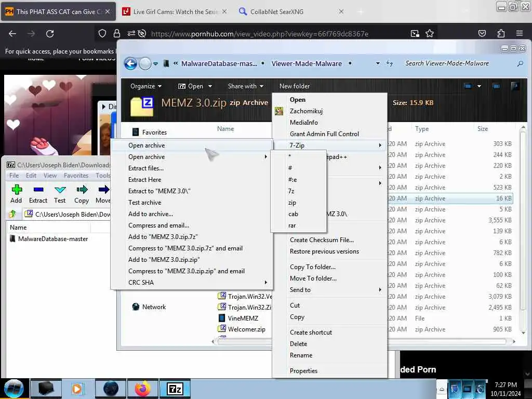The image size is (532, 399).
Task: Click Favorites in Explorer navigation pane
Action: tap(154, 132)
